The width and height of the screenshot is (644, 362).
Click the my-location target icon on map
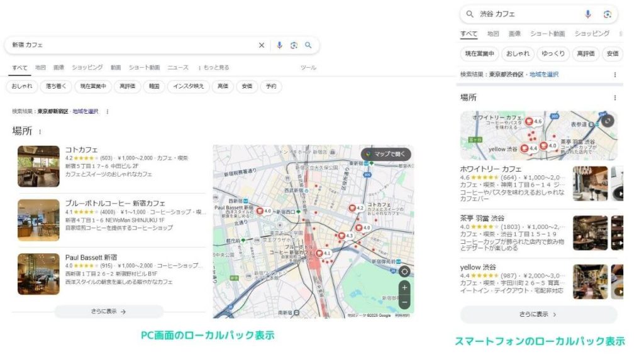(x=404, y=271)
